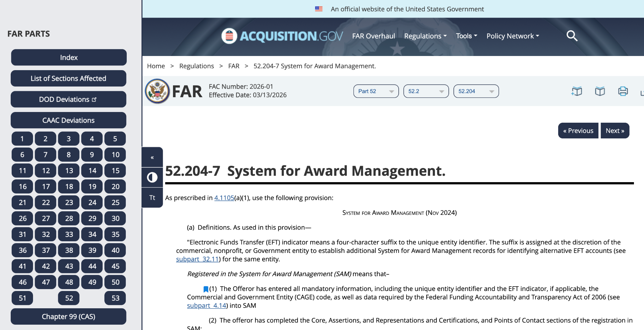Follow the subpart 32.11 link
The width and height of the screenshot is (644, 330).
[x=197, y=259]
